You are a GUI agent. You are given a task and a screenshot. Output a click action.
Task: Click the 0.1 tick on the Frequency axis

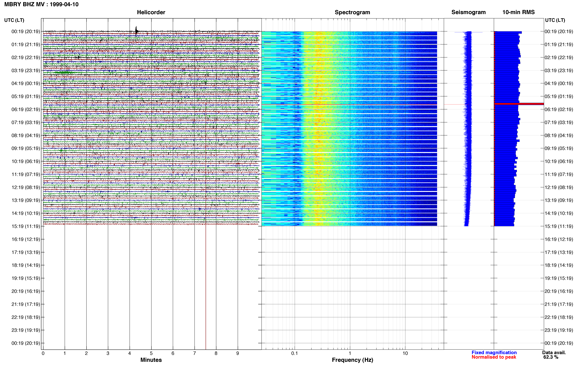[295, 353]
